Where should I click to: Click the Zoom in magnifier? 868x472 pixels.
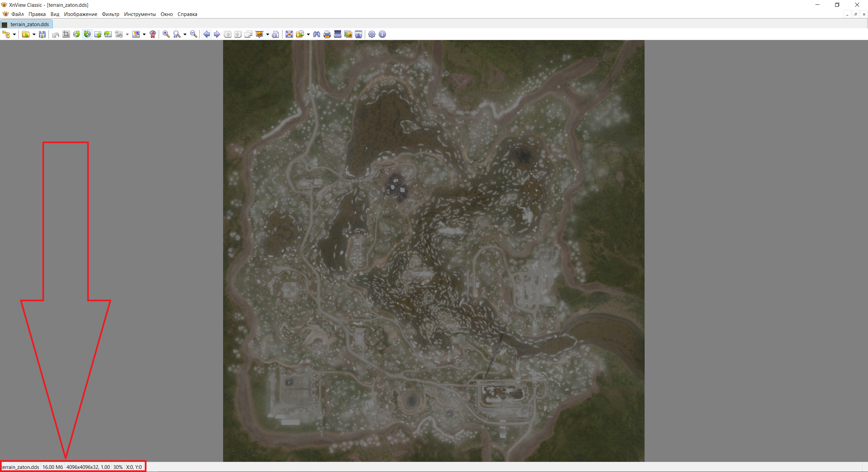pos(166,34)
